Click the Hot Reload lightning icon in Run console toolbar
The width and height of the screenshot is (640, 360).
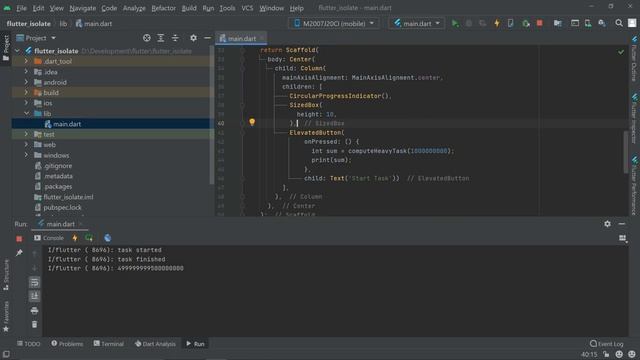(x=75, y=238)
